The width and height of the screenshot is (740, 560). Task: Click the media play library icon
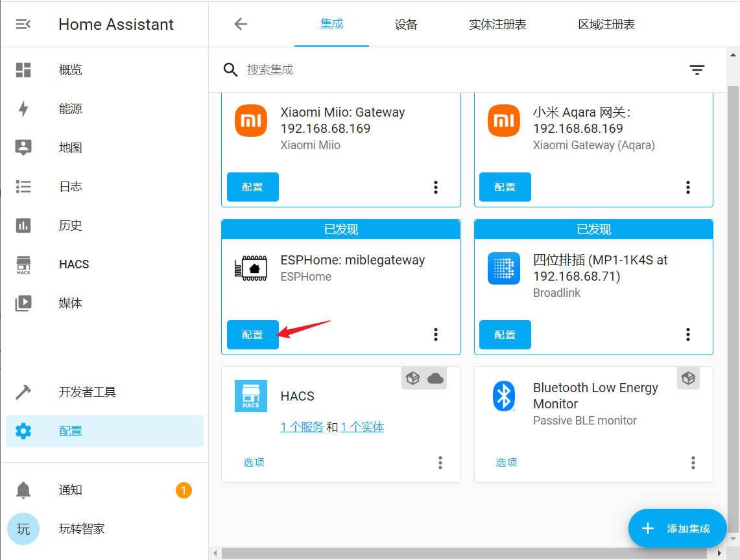(x=23, y=303)
